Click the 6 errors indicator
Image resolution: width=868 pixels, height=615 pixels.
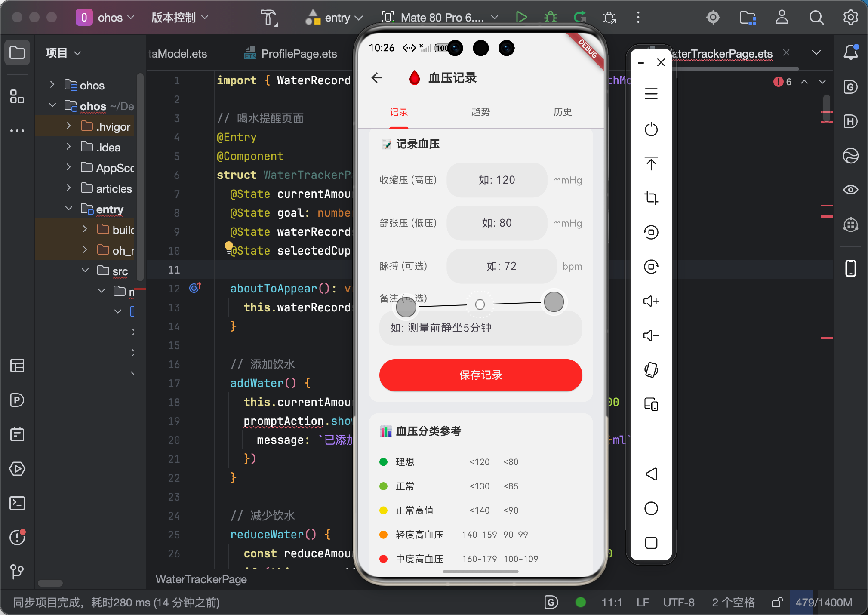point(782,82)
